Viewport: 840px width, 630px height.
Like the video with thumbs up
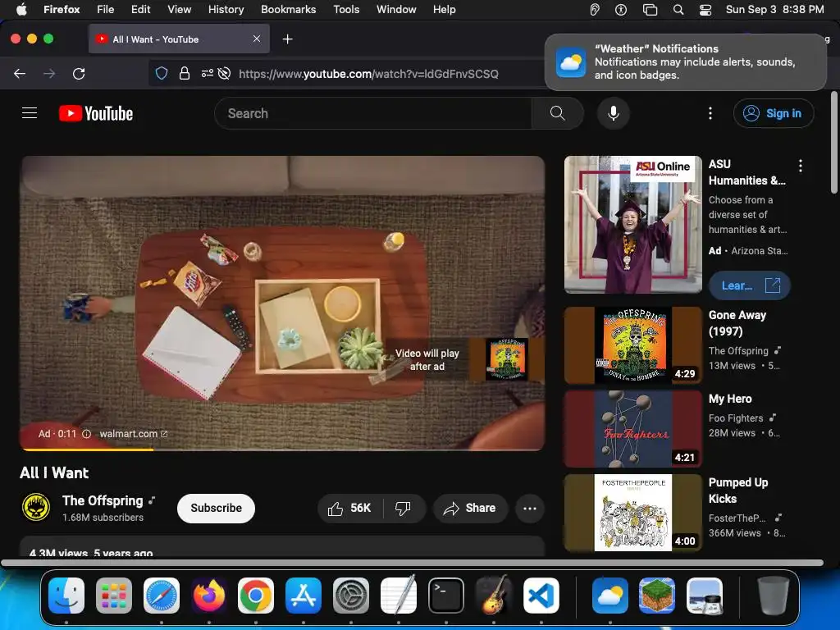pyautogui.click(x=349, y=508)
